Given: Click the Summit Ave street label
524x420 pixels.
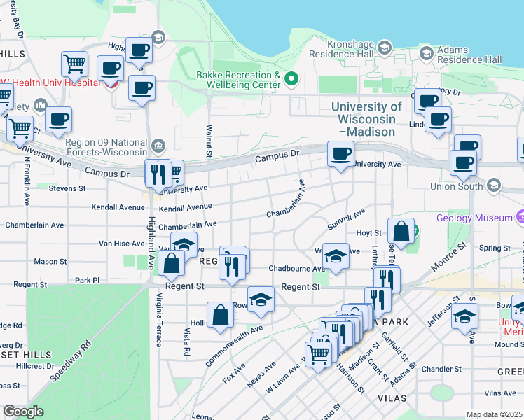Looking at the screenshot, I should 346,218.
